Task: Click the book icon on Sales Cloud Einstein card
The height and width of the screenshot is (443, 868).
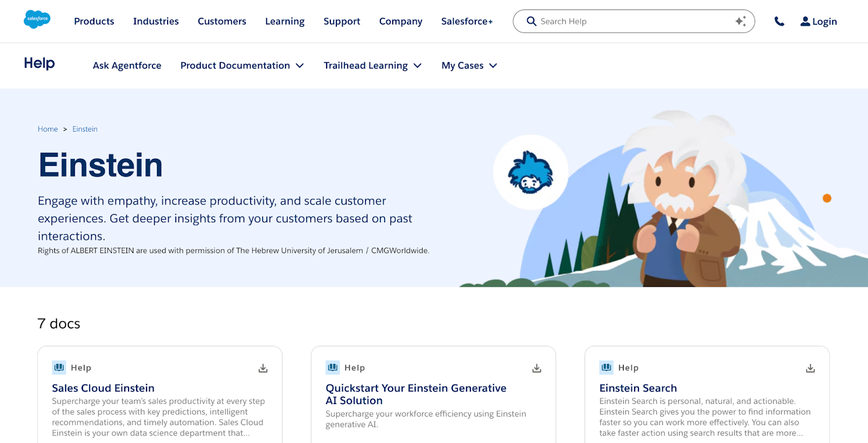Action: tap(59, 367)
